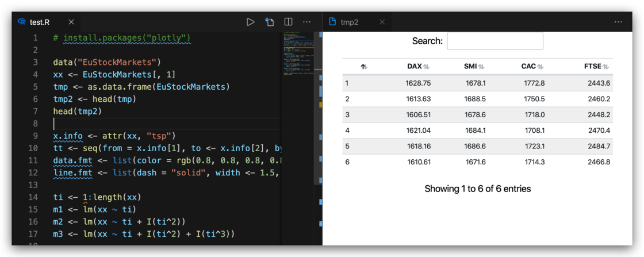Viewport: 644px width, 257px height.
Task: Close the test.R tab
Action: pyautogui.click(x=71, y=22)
